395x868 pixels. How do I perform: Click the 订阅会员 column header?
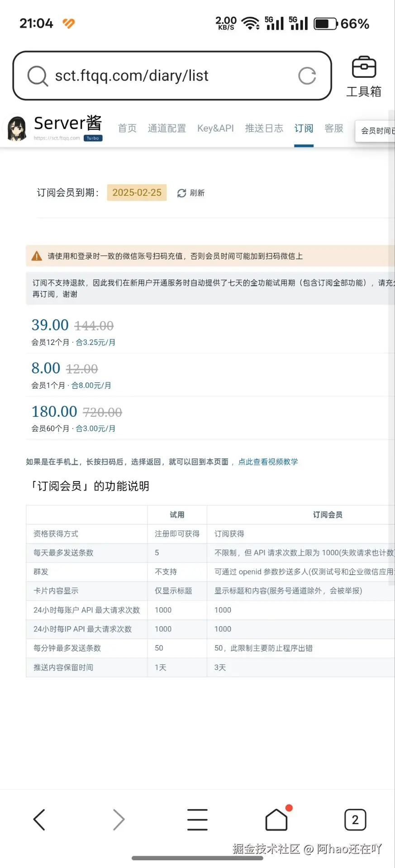(328, 514)
